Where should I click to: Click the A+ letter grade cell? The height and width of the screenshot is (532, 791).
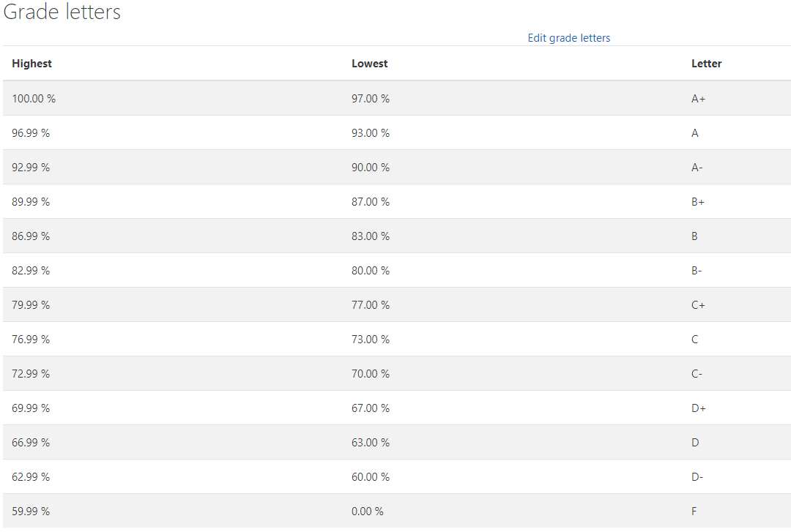[697, 98]
